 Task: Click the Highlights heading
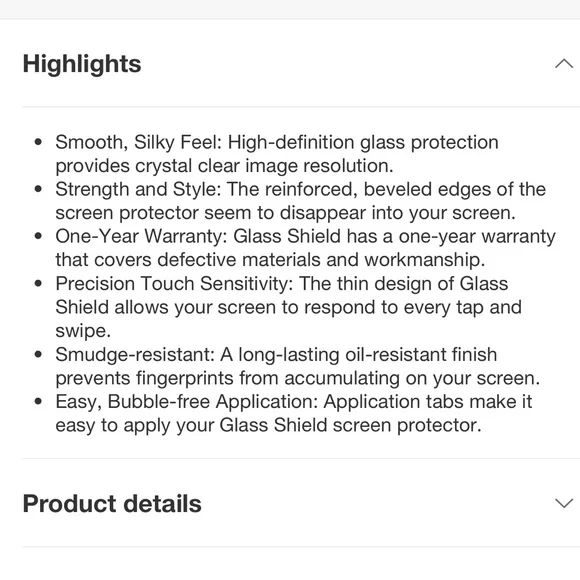click(x=82, y=64)
